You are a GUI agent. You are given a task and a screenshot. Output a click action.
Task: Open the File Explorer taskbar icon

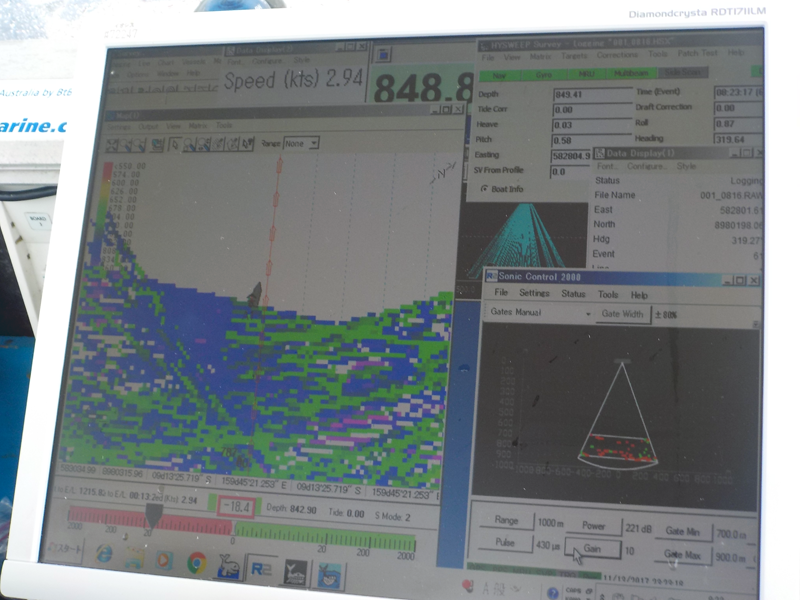[x=134, y=557]
